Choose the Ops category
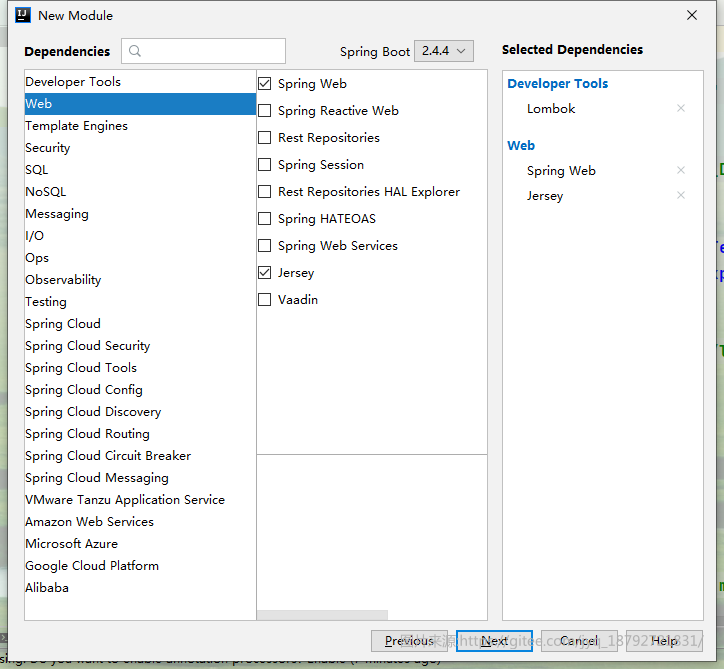724x669 pixels. pyautogui.click(x=140, y=258)
